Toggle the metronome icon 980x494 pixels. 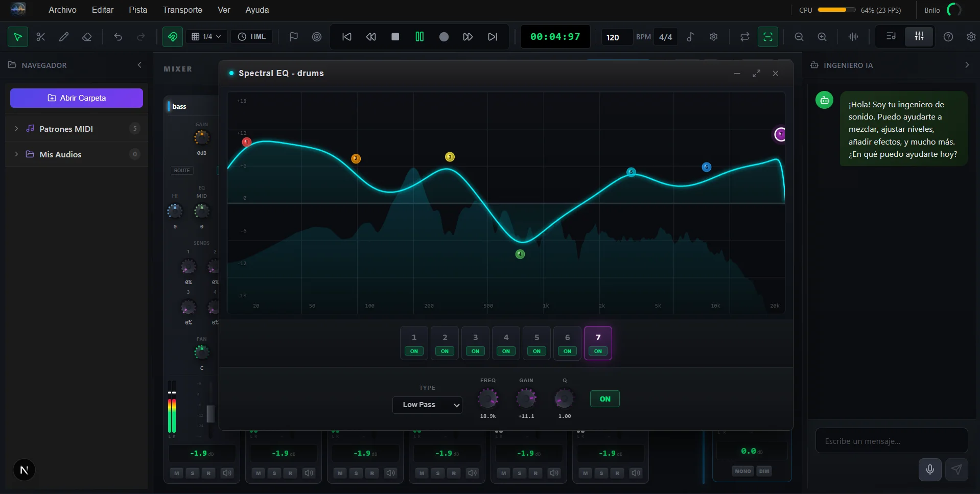(x=690, y=37)
